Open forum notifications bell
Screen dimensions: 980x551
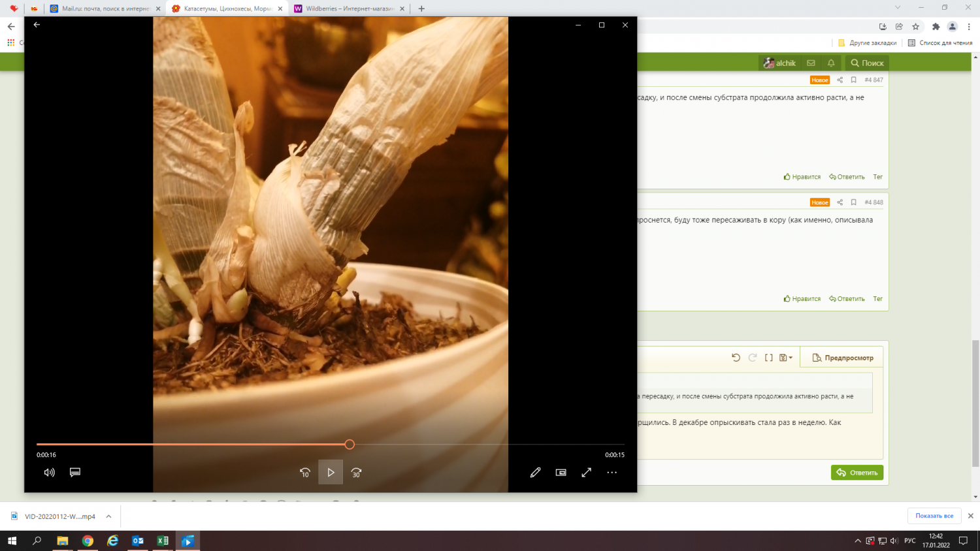[831, 63]
